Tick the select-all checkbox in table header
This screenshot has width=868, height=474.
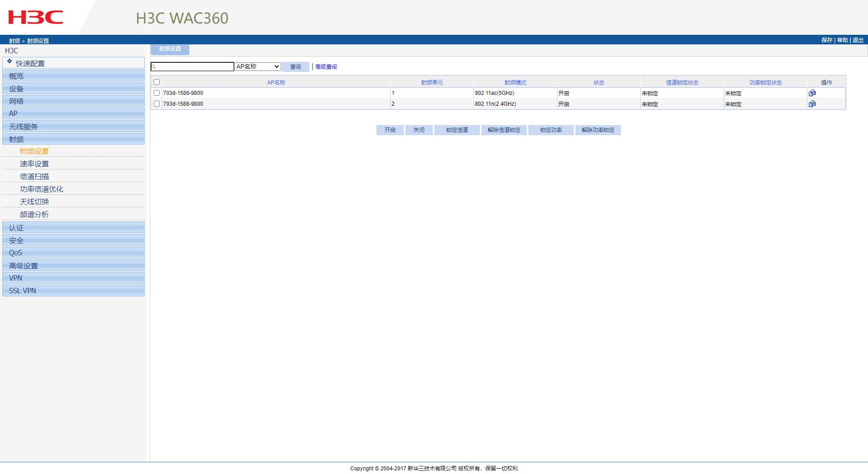point(156,82)
